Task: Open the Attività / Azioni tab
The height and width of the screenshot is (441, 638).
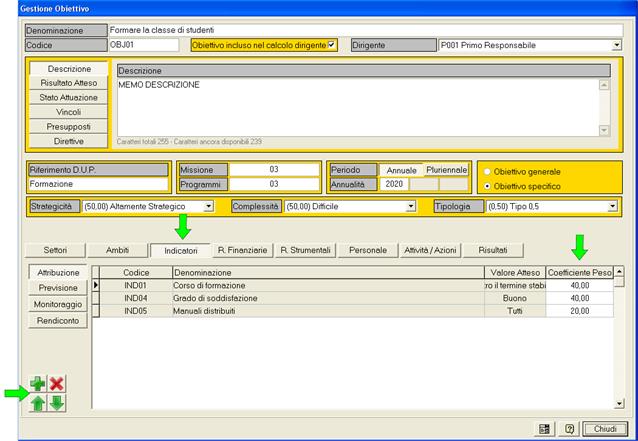Action: (x=432, y=250)
